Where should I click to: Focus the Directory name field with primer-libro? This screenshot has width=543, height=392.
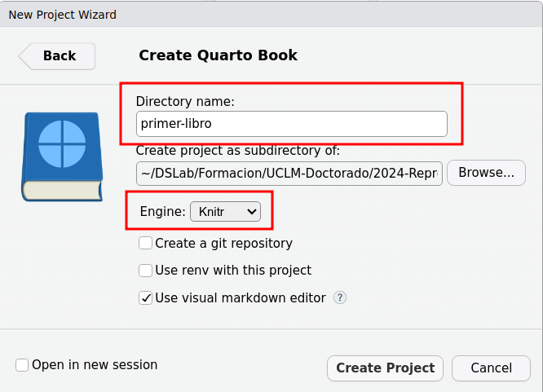tap(292, 124)
